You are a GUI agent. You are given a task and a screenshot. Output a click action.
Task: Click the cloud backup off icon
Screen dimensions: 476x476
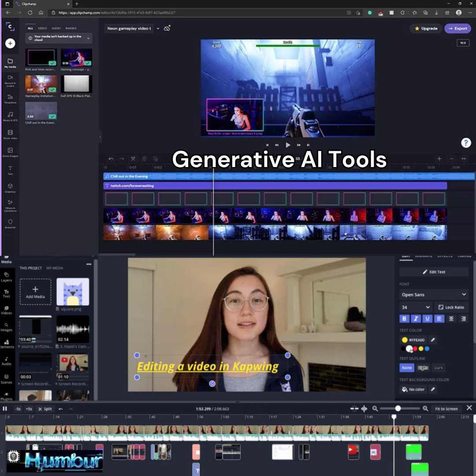pos(167,28)
